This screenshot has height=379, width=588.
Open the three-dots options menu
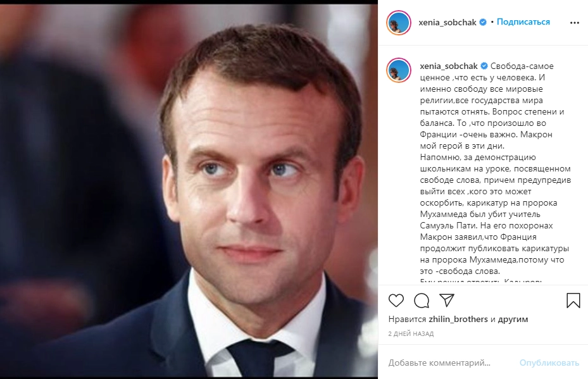(575, 23)
